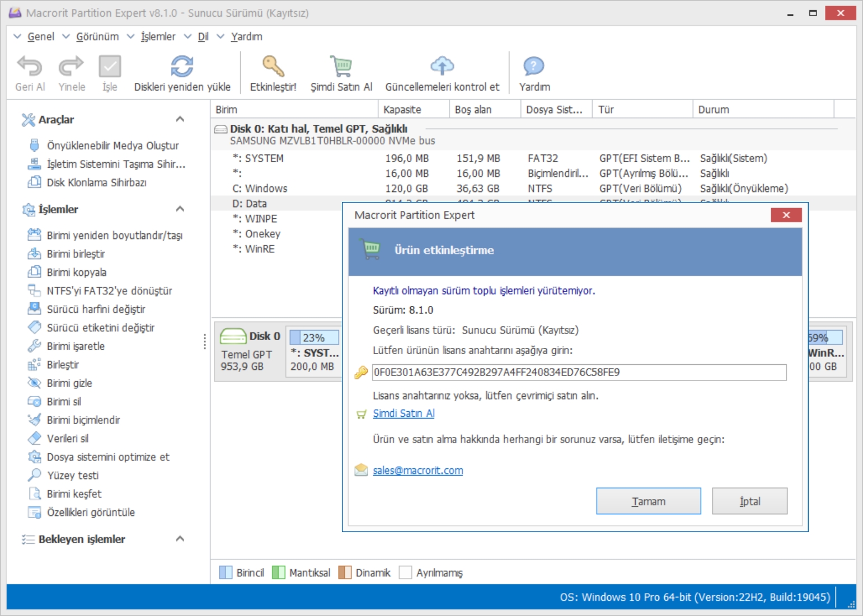Image resolution: width=863 pixels, height=616 pixels.
Task: Click Verileri sil eraser icon
Action: 34,438
